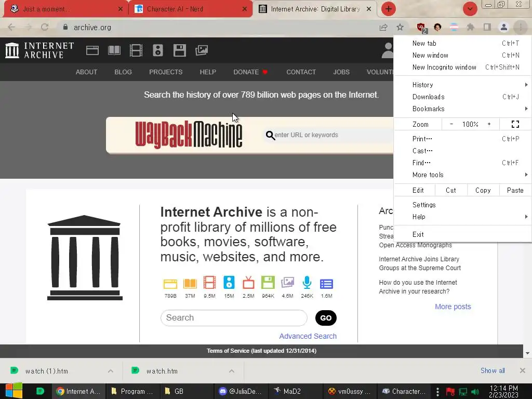The height and width of the screenshot is (399, 532).
Task: Click Show all downloads link
Action: [x=493, y=370]
